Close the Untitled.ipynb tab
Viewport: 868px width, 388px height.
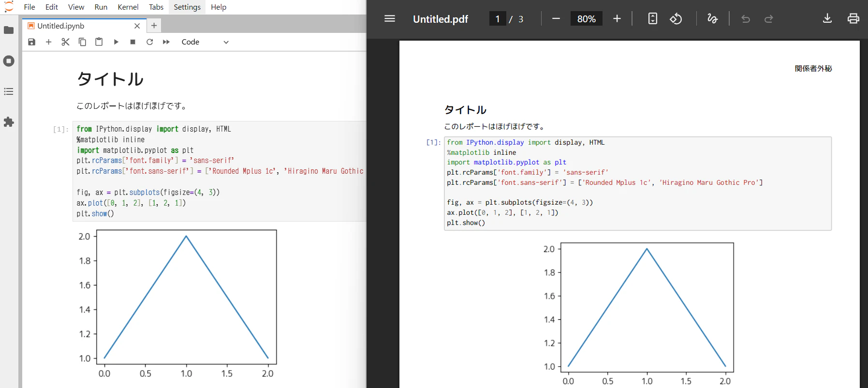point(137,26)
